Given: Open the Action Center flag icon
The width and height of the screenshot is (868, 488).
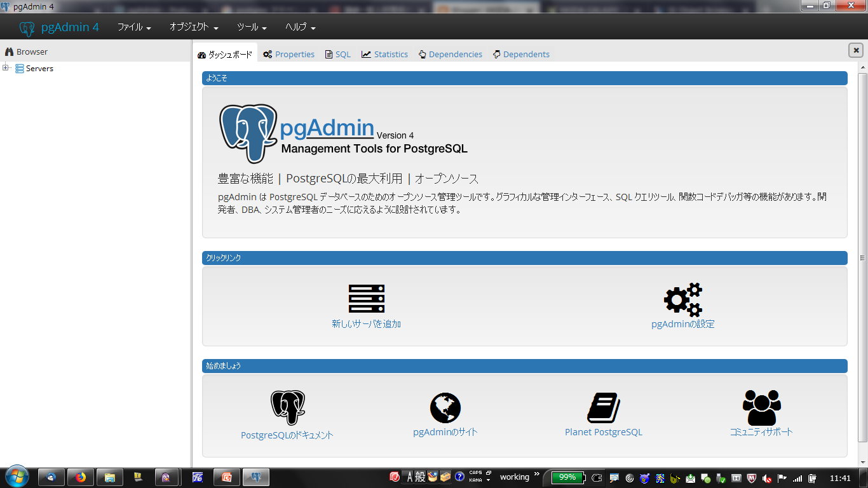Looking at the screenshot, I should (782, 478).
